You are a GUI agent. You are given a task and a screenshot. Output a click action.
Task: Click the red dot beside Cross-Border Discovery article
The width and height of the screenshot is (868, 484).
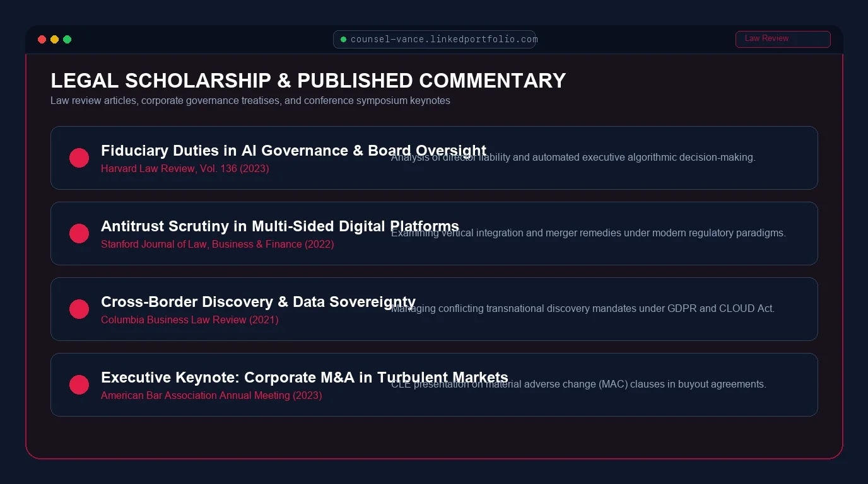[79, 309]
